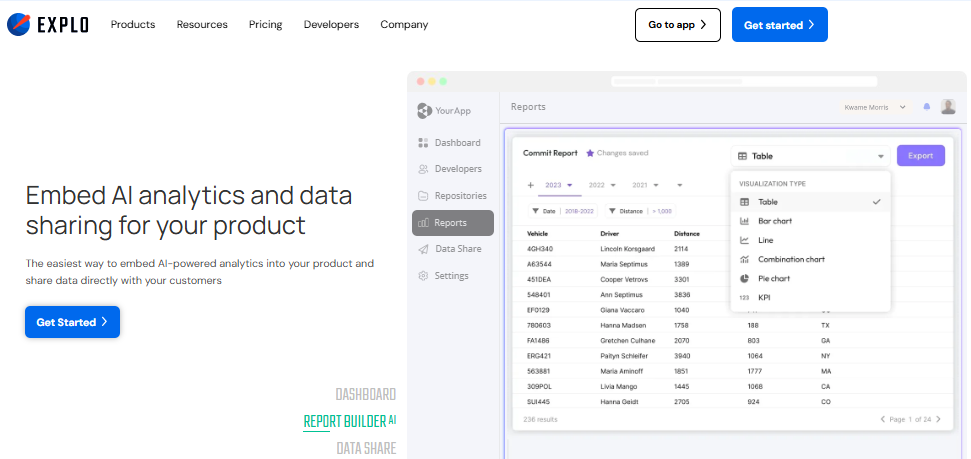Click the mock browser address bar
971x459 pixels.
tap(744, 81)
